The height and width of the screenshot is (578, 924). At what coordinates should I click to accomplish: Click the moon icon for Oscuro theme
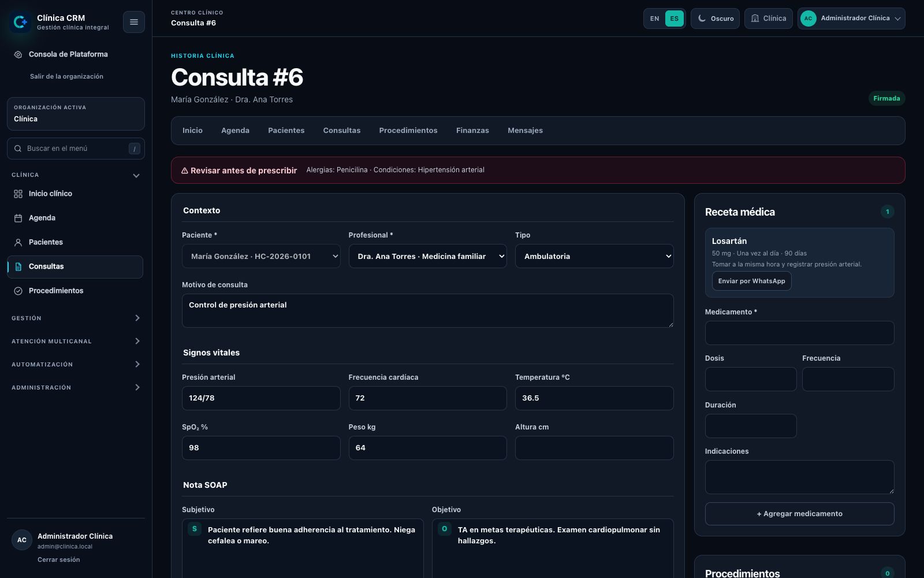702,18
